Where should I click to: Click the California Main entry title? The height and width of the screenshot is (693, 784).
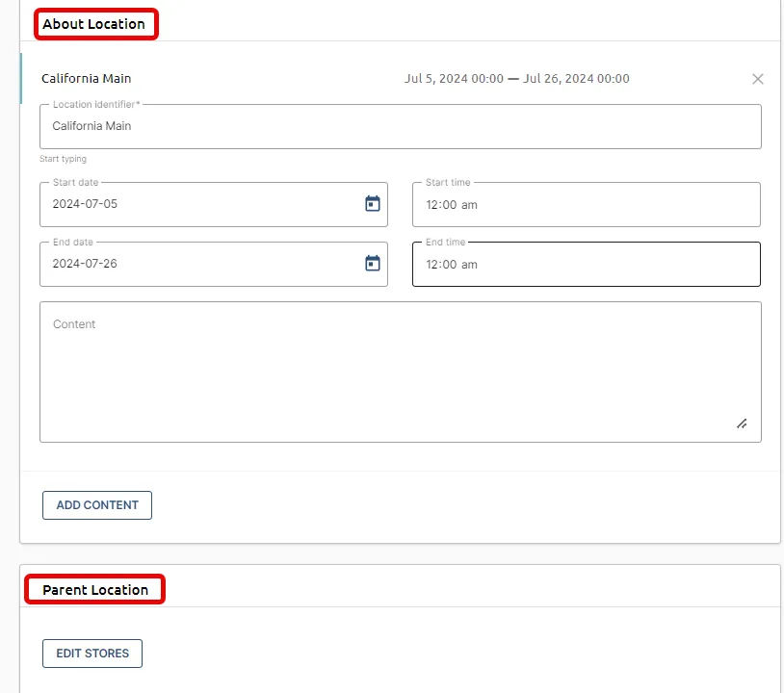pyautogui.click(x=87, y=78)
